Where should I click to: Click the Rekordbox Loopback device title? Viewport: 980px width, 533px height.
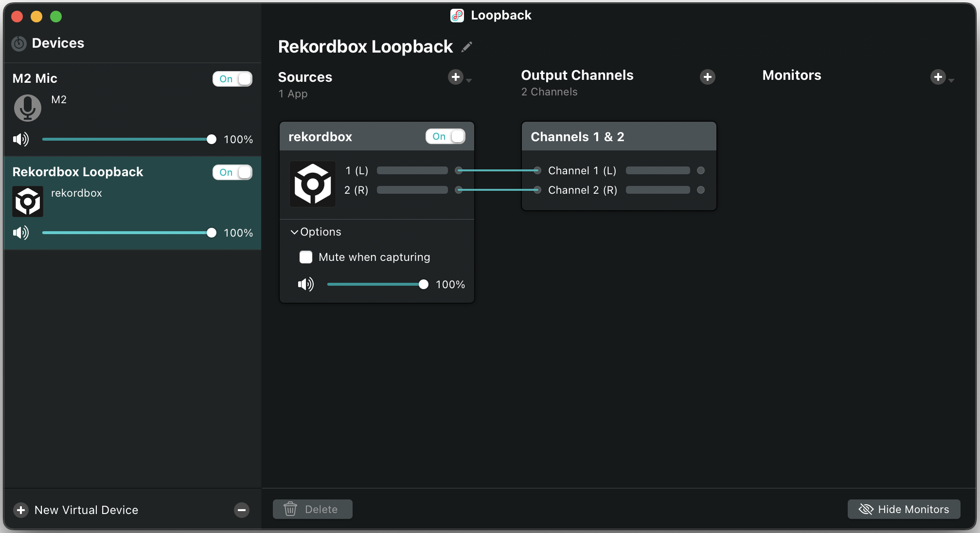pos(365,47)
